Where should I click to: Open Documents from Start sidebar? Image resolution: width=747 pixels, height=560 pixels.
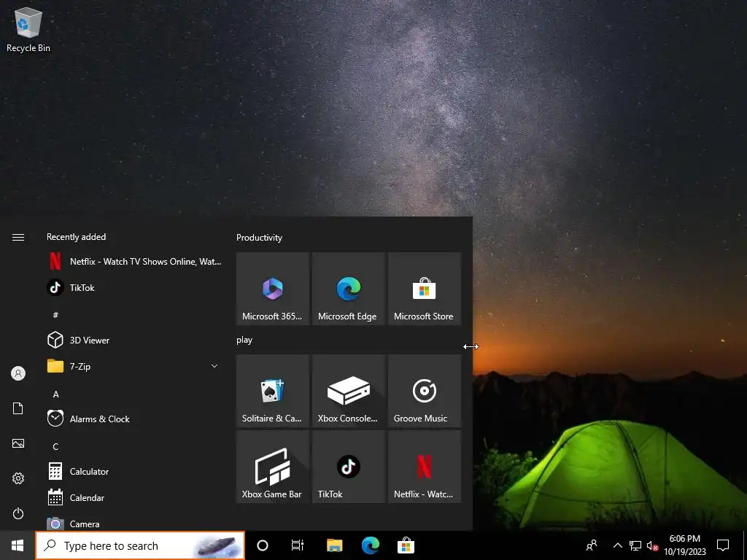[18, 408]
